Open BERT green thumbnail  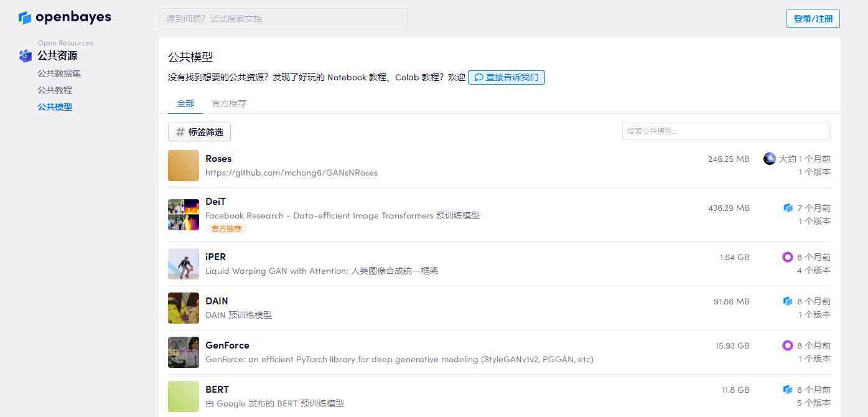click(184, 396)
